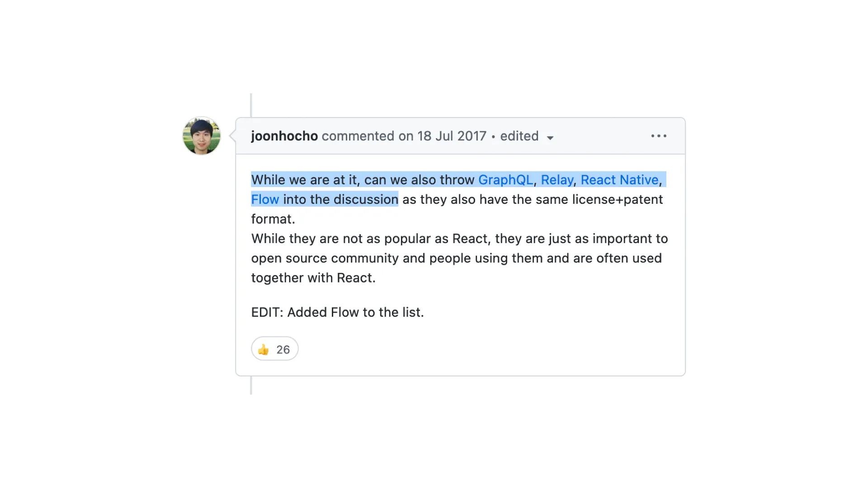The image size is (868, 488).
Task: Expand the caret next to edited
Action: click(x=550, y=137)
